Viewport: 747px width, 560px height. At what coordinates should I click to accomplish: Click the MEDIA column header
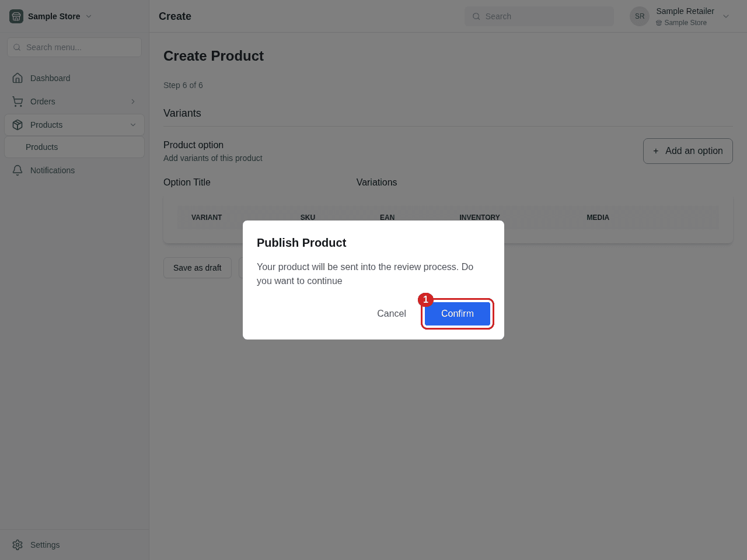click(x=598, y=218)
